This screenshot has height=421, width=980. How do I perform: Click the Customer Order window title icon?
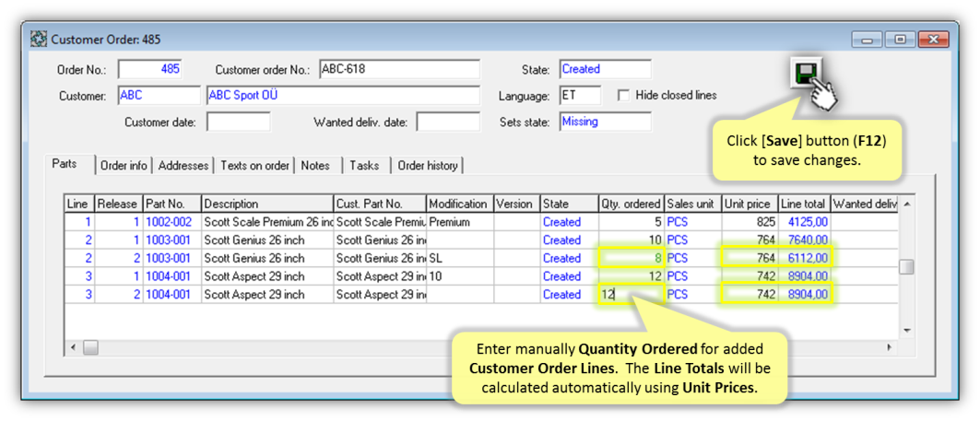point(39,40)
